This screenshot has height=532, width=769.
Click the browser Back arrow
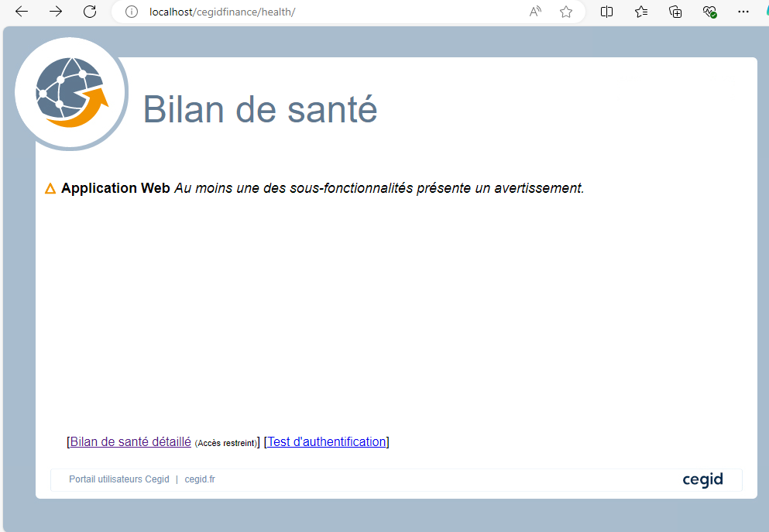coord(22,12)
